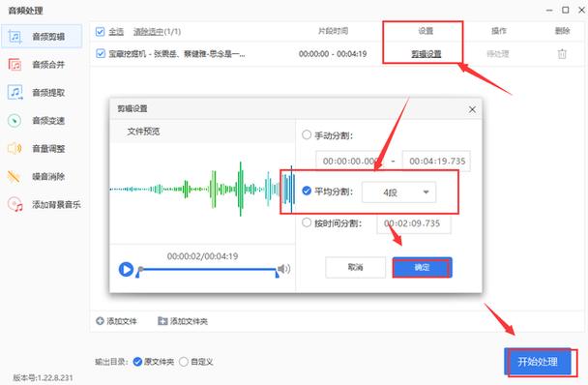Confirm settings with the 确定 button
Image resolution: width=588 pixels, height=385 pixels.
click(423, 267)
